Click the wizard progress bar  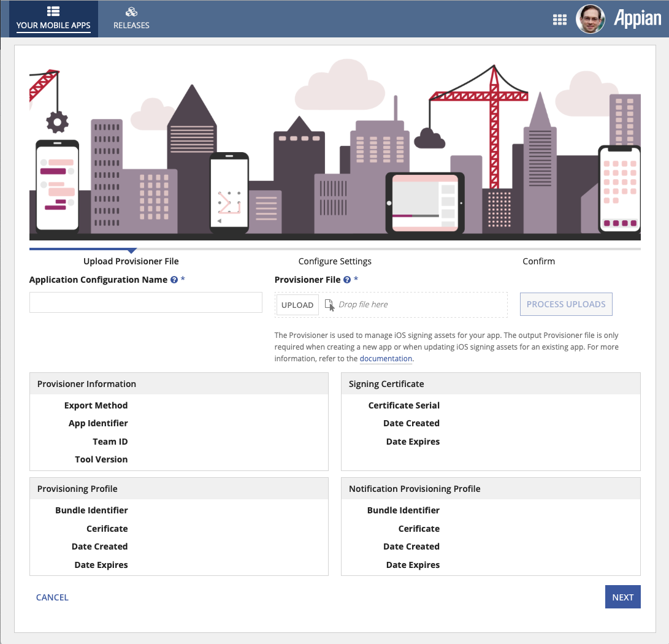(335, 249)
